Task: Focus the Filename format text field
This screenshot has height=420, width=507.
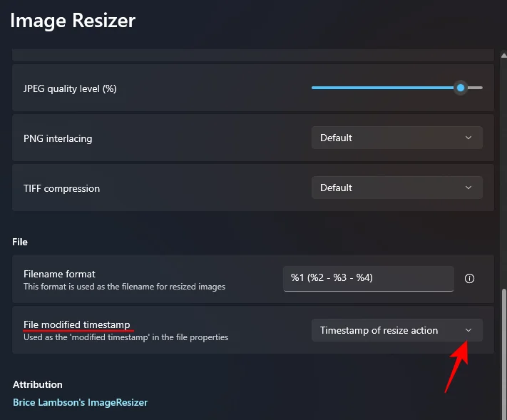Action: [368, 279]
